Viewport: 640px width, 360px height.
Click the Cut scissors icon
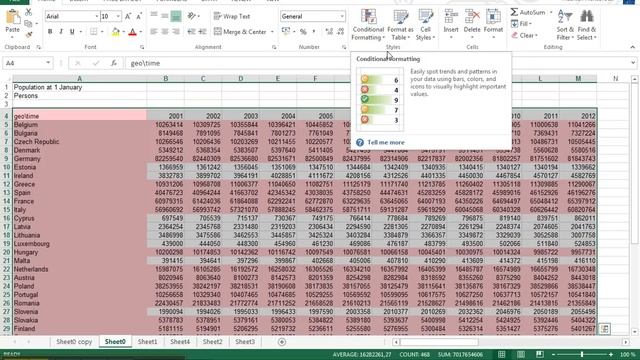tap(29, 12)
